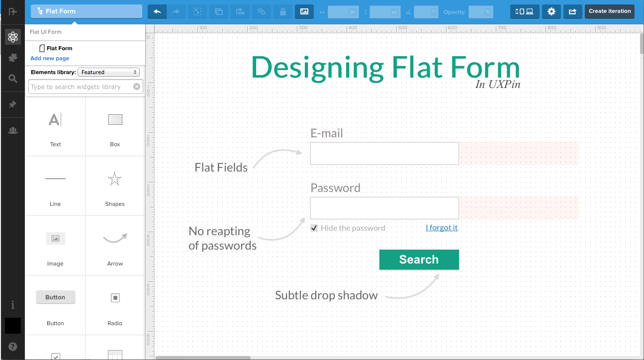Click the image picture icon in top toolbar
The width and height of the screenshot is (644, 360).
[304, 11]
